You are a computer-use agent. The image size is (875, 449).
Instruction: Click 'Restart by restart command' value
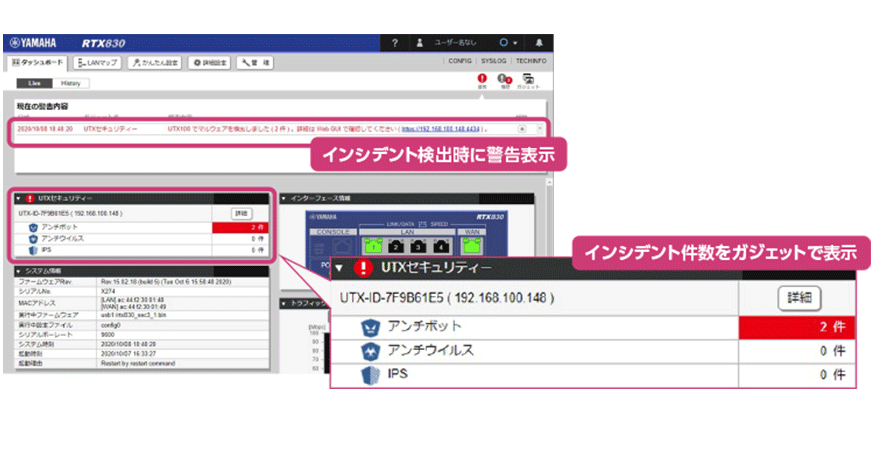pos(138,364)
